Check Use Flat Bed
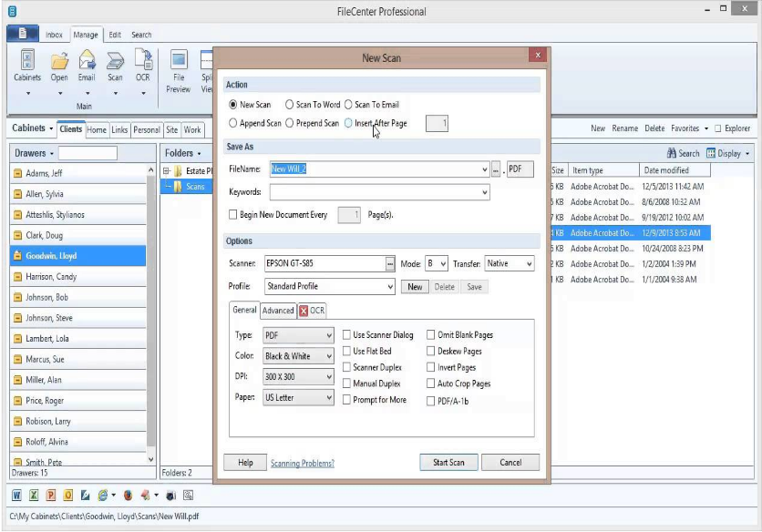The image size is (762, 532). coord(346,351)
